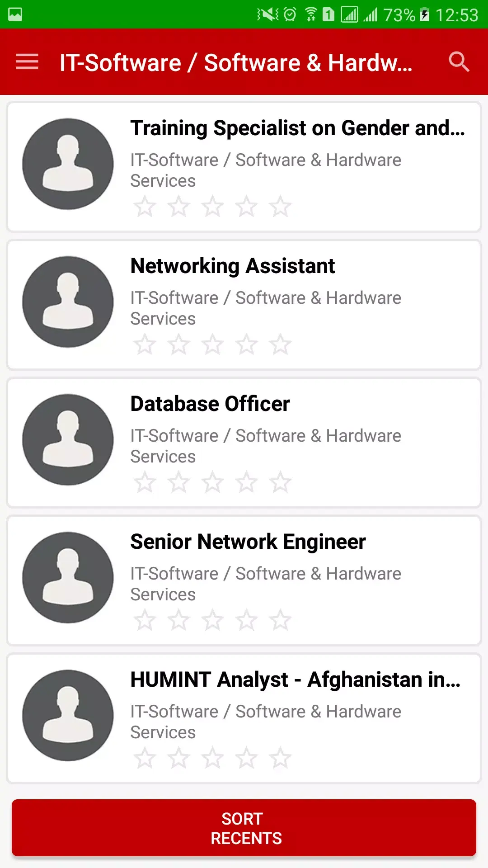This screenshot has height=868, width=488.
Task: Give Database Officer a one-star rating
Action: click(145, 482)
